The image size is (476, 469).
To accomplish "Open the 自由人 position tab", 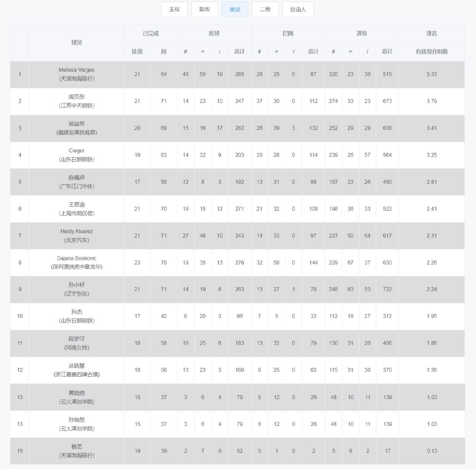I will [298, 10].
